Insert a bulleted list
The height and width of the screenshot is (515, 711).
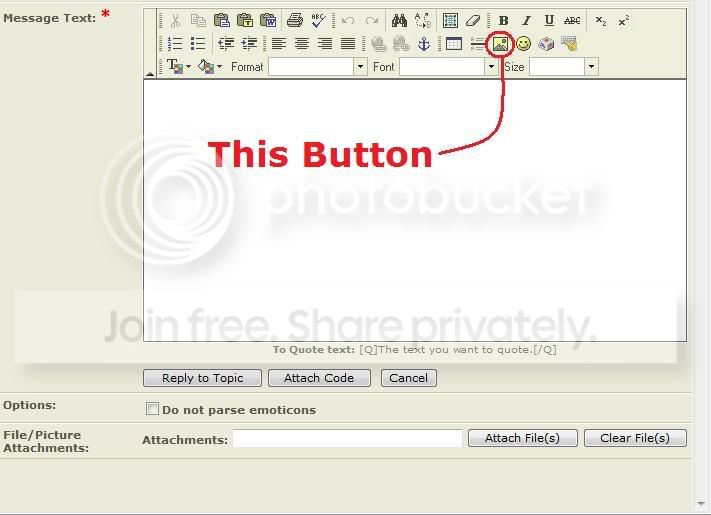(198, 44)
